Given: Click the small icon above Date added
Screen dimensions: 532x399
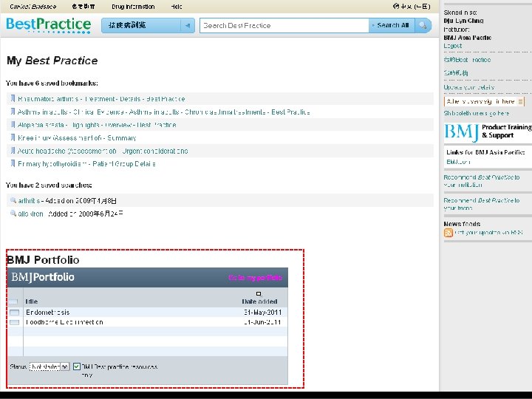Looking at the screenshot, I should 259,294.
